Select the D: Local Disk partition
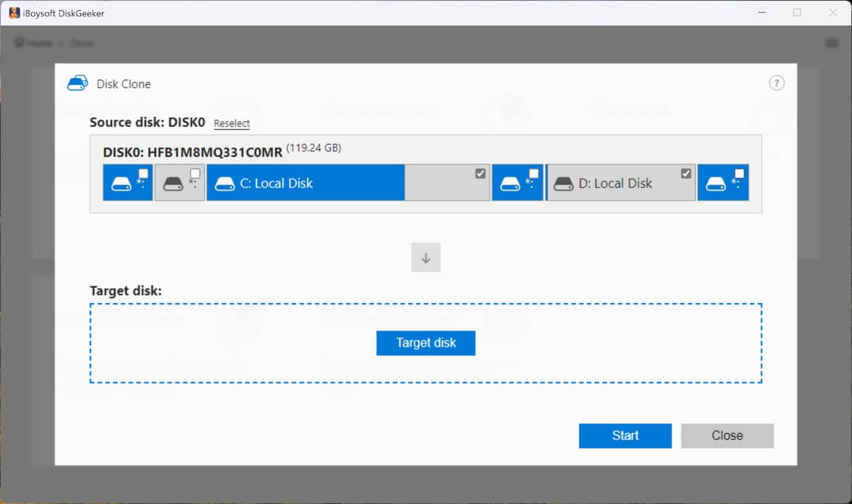 point(621,183)
